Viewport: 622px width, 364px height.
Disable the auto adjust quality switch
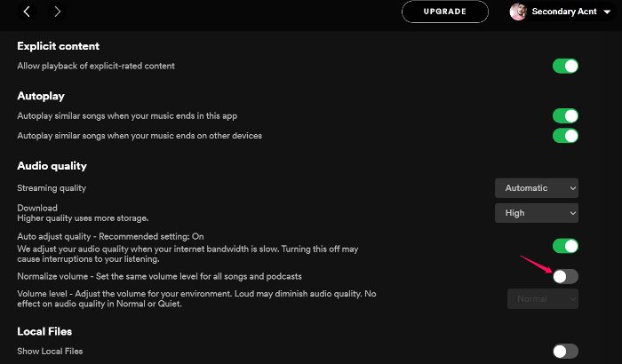[x=565, y=246]
